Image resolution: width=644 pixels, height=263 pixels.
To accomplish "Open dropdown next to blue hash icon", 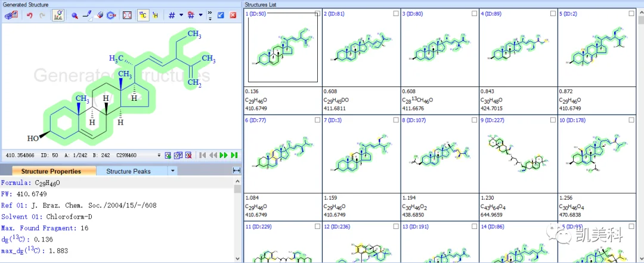I will coord(181,15).
